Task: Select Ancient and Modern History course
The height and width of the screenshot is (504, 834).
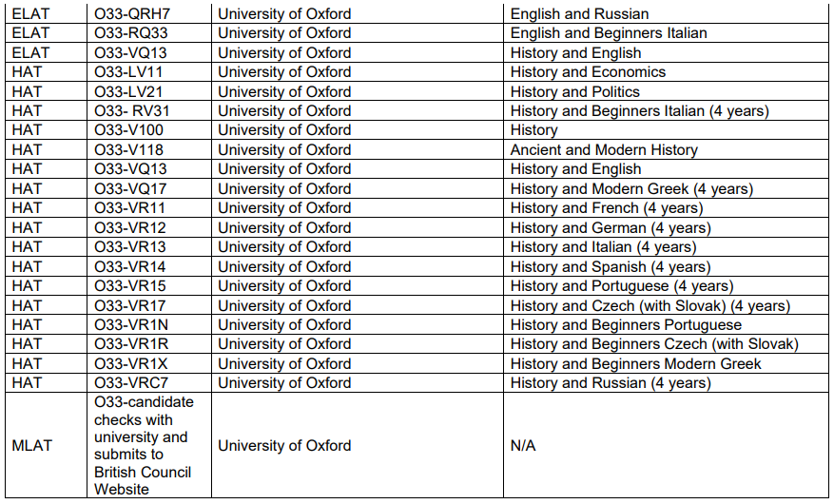Action: (x=604, y=150)
